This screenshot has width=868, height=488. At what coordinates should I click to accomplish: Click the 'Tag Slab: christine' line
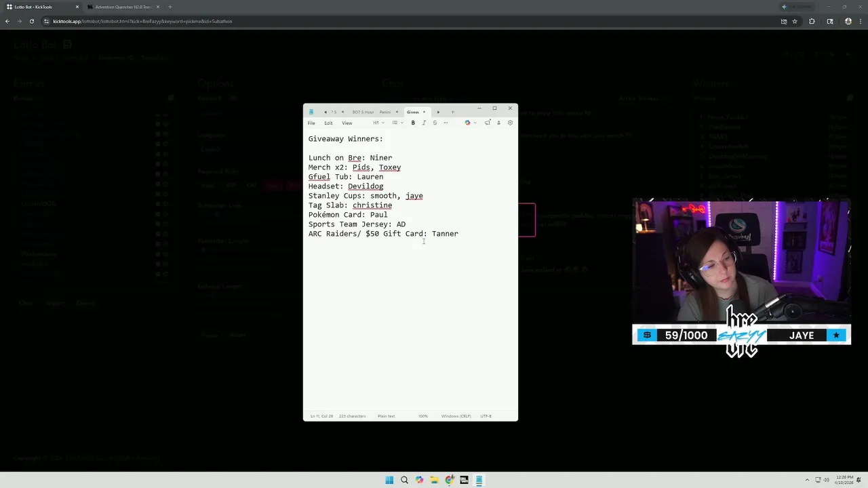(x=350, y=205)
